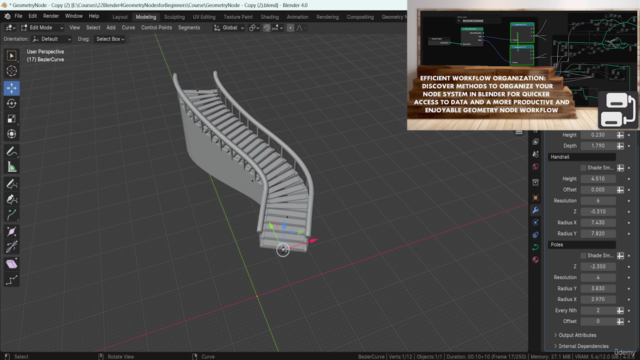Viewport: 640px width, 360px height.
Task: Click the Blender logo menu
Action: click(7, 16)
